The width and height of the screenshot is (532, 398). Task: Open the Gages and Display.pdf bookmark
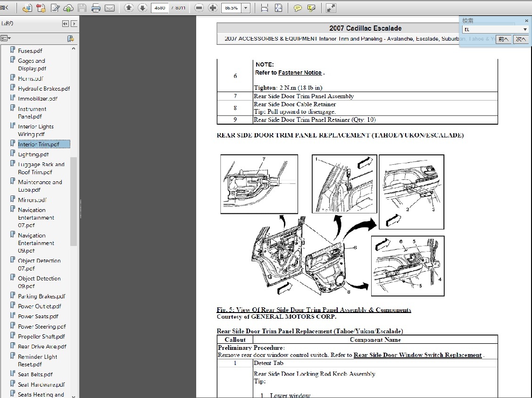(x=32, y=65)
